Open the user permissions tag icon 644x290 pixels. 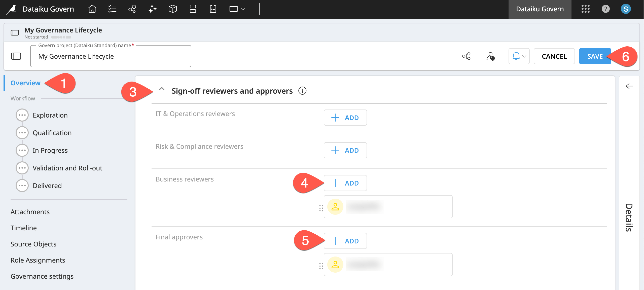coord(490,56)
